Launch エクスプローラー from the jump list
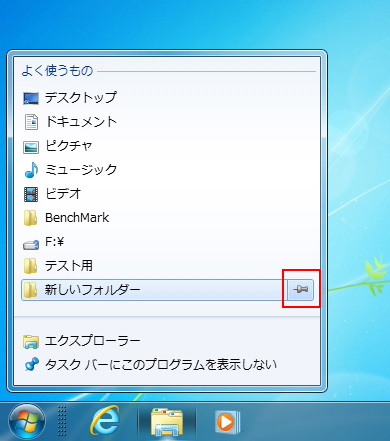This screenshot has width=390, height=441. [167, 341]
